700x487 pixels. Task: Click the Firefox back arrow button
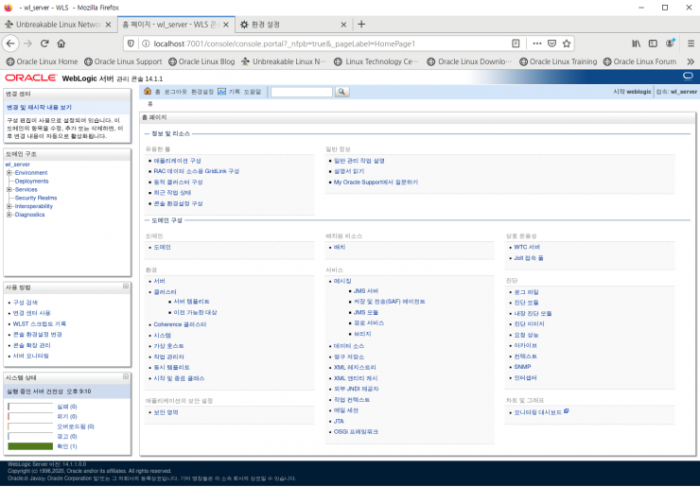click(11, 43)
